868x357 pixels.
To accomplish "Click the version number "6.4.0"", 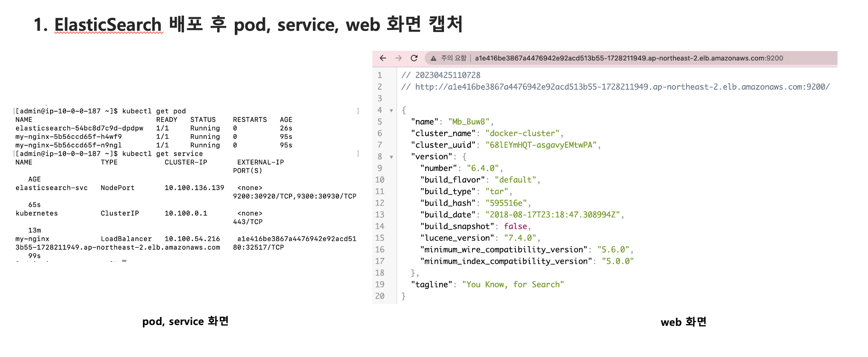I will coord(483,168).
